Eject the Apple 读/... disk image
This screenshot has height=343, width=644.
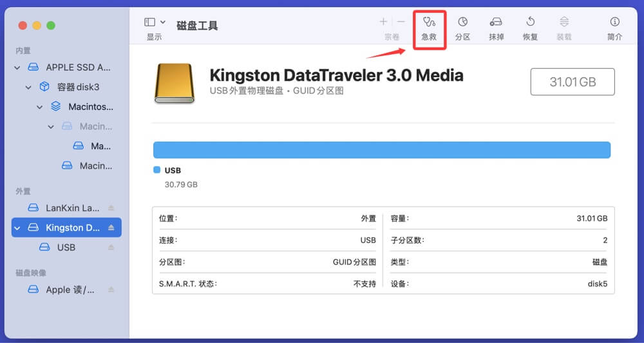coord(111,289)
